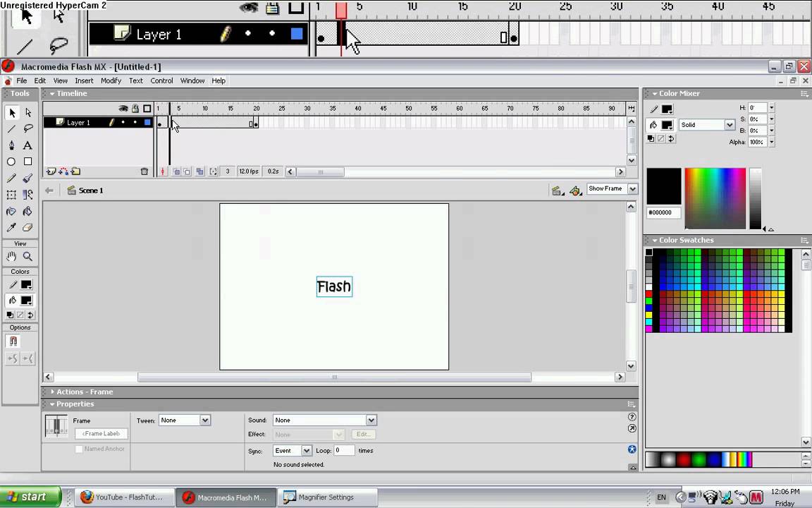Open the Tween dropdown
Screen dimensions: 812x508
pos(205,421)
